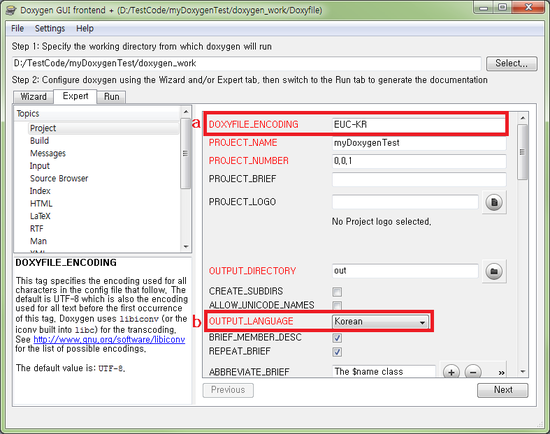Image resolution: width=550 pixels, height=434 pixels.
Task: Click the OUTPUT_DIRECTORY field containing out
Action: (405, 271)
